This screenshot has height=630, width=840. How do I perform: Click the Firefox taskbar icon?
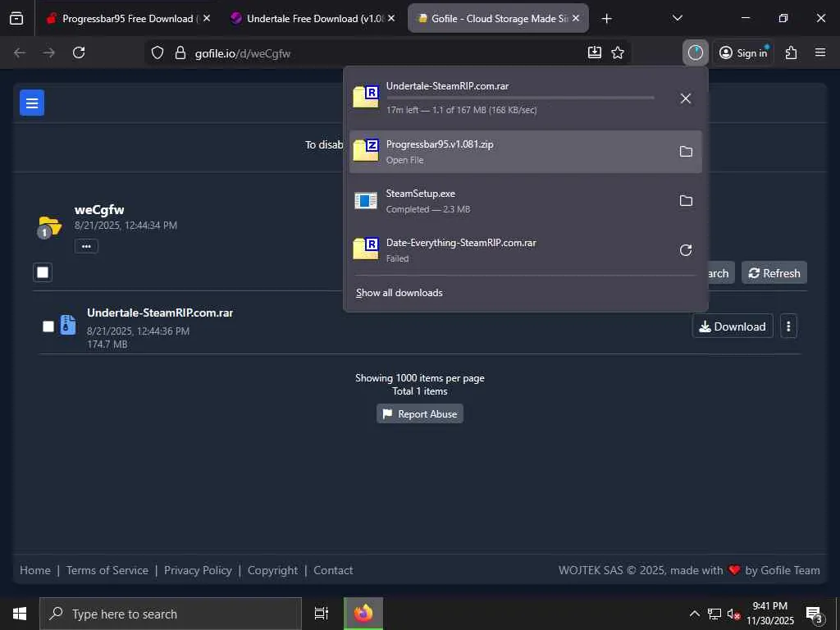363,614
